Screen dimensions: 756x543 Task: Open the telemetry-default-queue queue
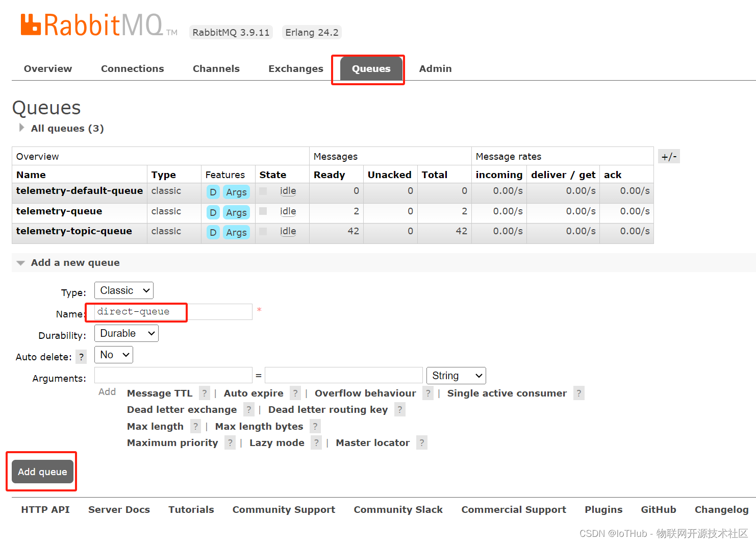pos(80,190)
